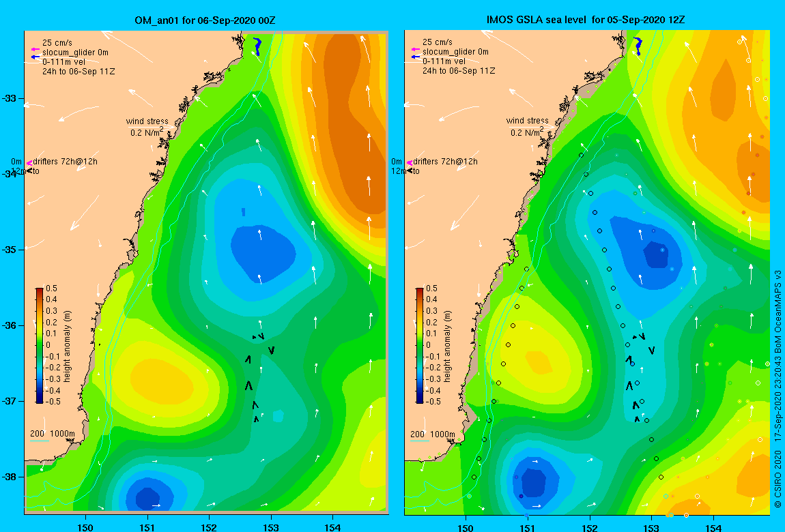785x532 pixels.
Task: Click the -36 latitude label on left axis
Action: 10,325
